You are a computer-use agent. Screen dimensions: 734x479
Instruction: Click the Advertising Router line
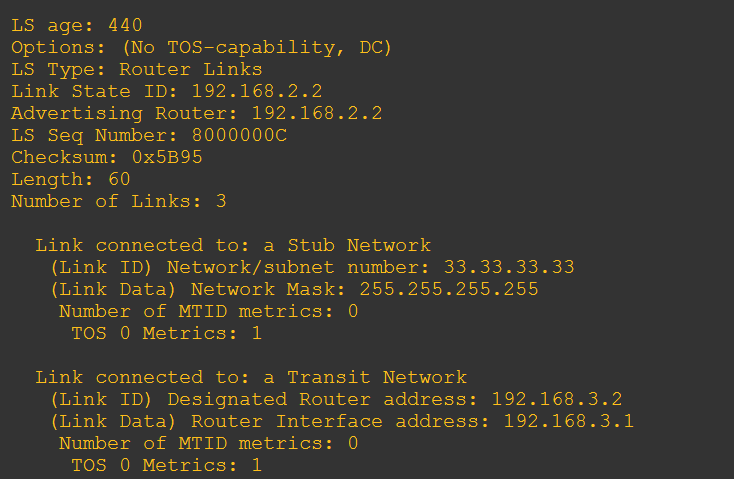coord(197,114)
